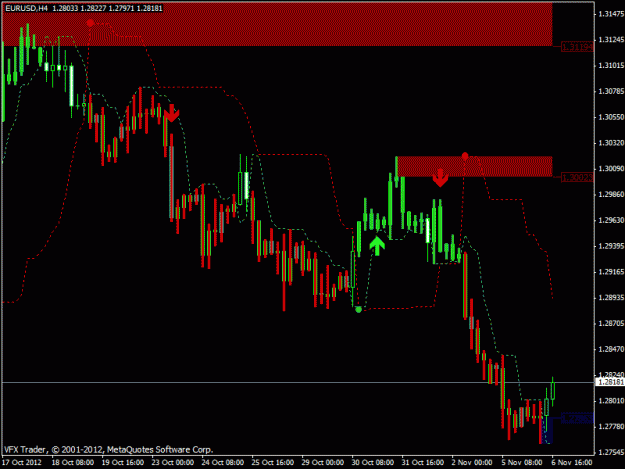Click the 17 Oct 2012 date label
This screenshot has width=625, height=469.
click(22, 463)
